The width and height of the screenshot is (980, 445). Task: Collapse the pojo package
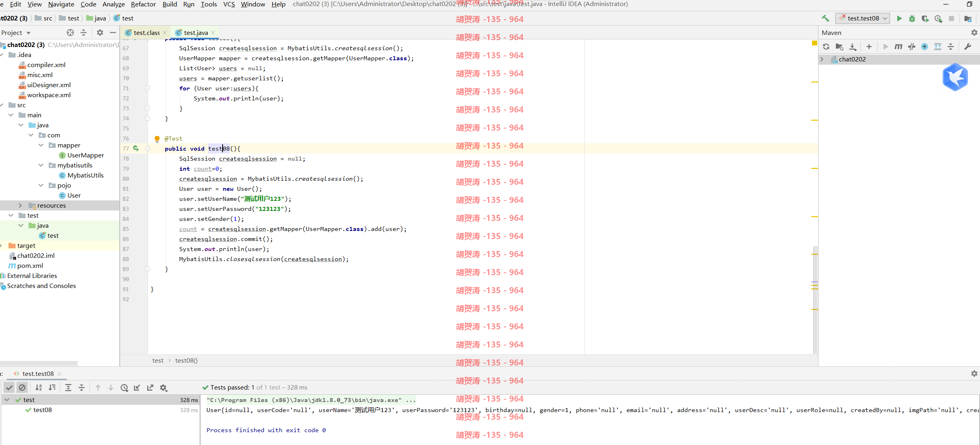[x=41, y=185]
